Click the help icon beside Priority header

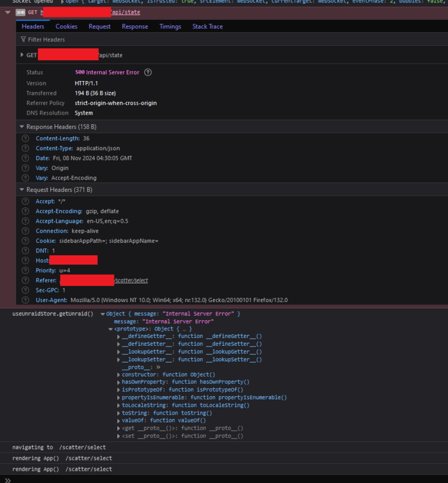point(26,270)
